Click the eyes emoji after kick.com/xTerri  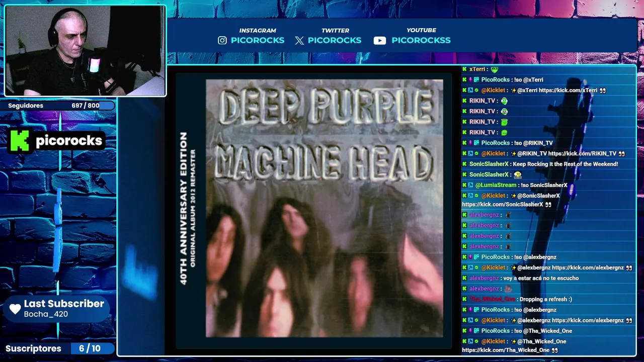tap(603, 90)
